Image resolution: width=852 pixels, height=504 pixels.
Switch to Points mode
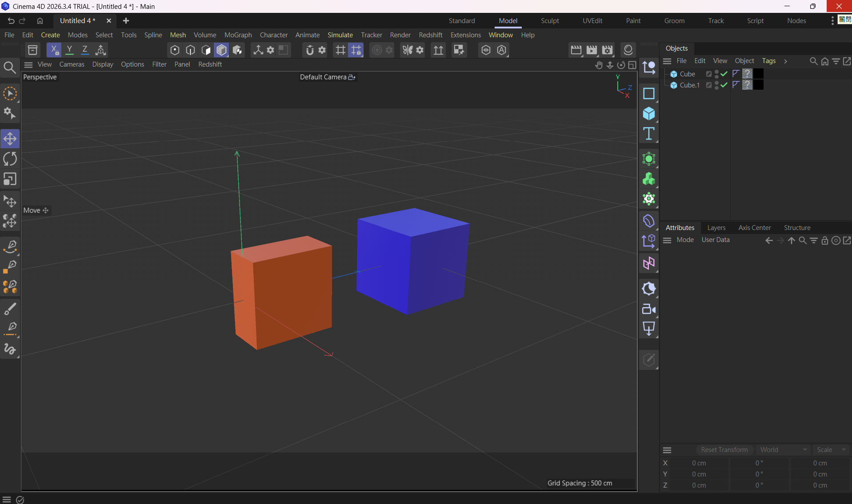(175, 50)
